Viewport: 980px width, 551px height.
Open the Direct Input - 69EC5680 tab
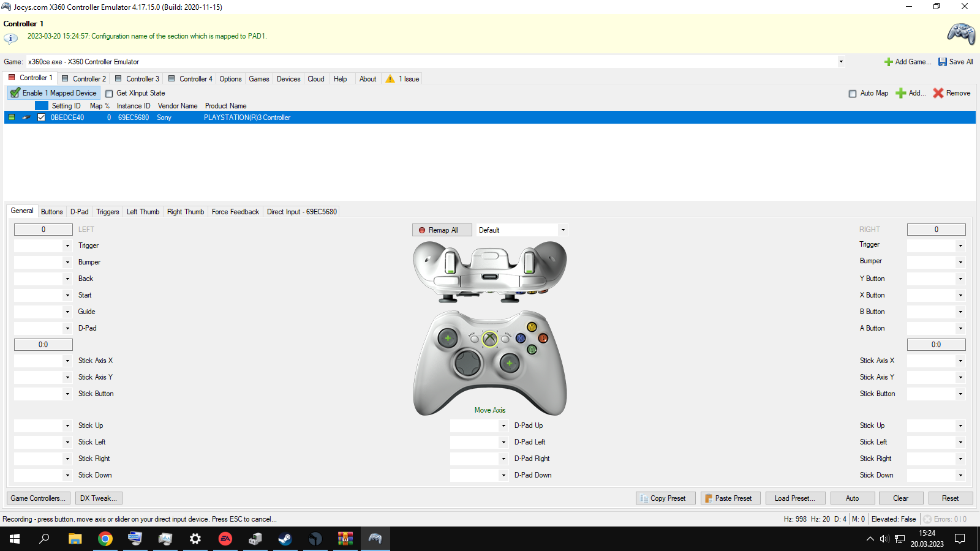[302, 212]
